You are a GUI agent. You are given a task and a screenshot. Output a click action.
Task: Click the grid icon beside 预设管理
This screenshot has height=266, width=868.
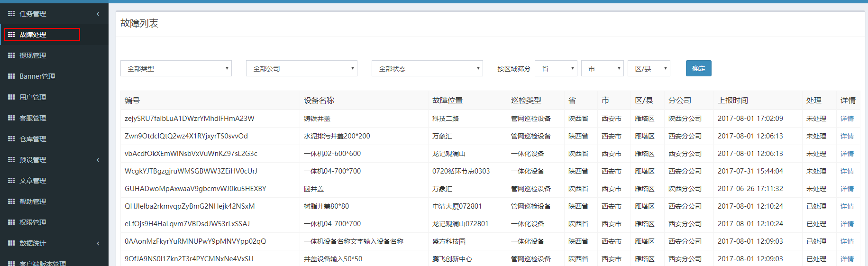11,160
